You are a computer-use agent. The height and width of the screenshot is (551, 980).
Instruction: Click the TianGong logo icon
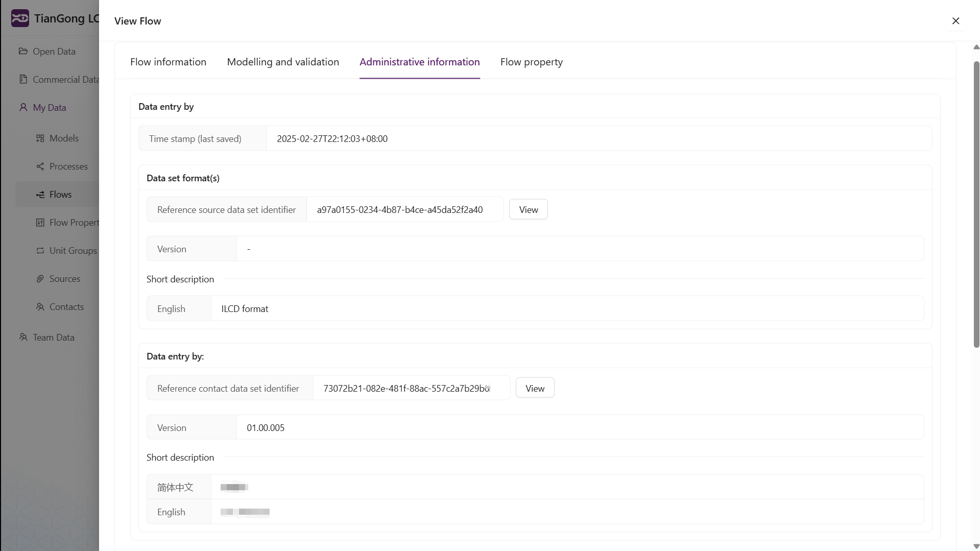coord(20,18)
